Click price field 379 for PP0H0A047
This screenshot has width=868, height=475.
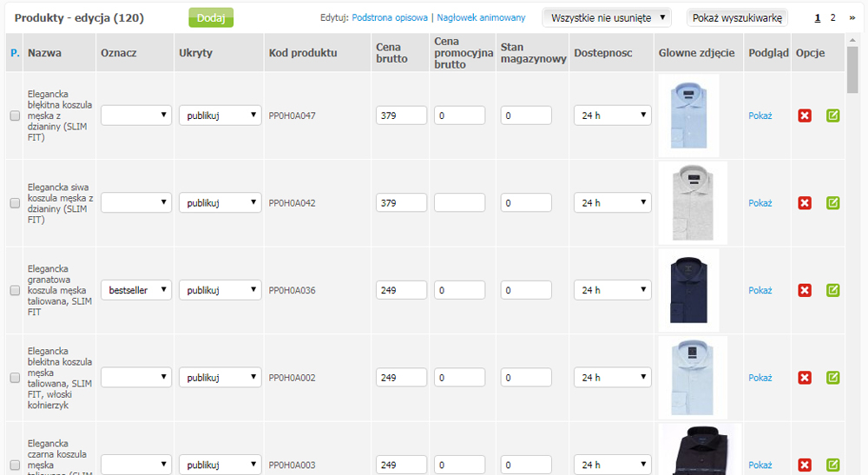401,115
